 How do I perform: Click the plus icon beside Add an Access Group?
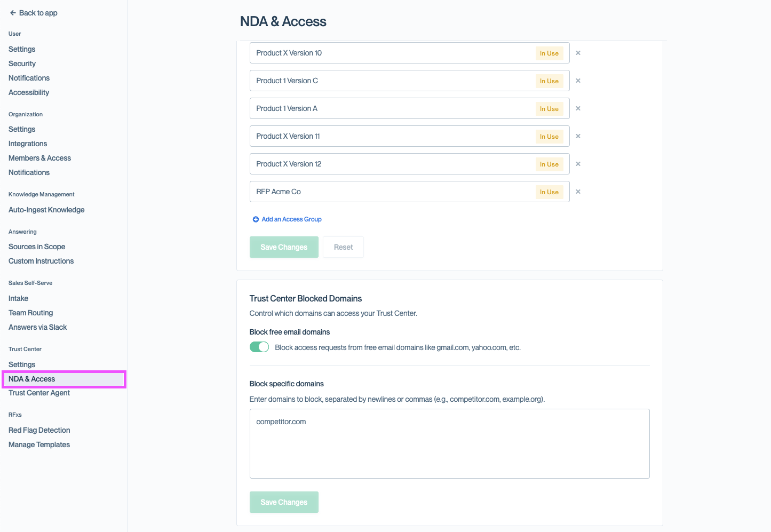pos(255,219)
